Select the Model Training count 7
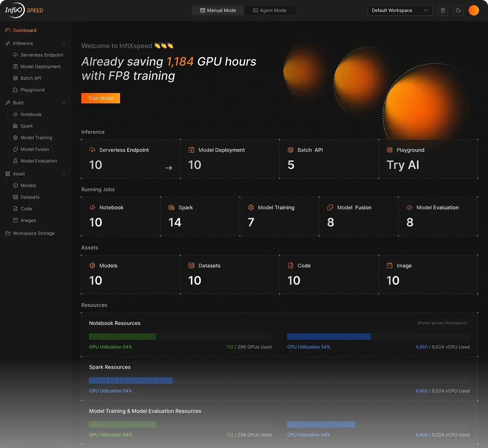The width and height of the screenshot is (488, 448). [x=251, y=223]
